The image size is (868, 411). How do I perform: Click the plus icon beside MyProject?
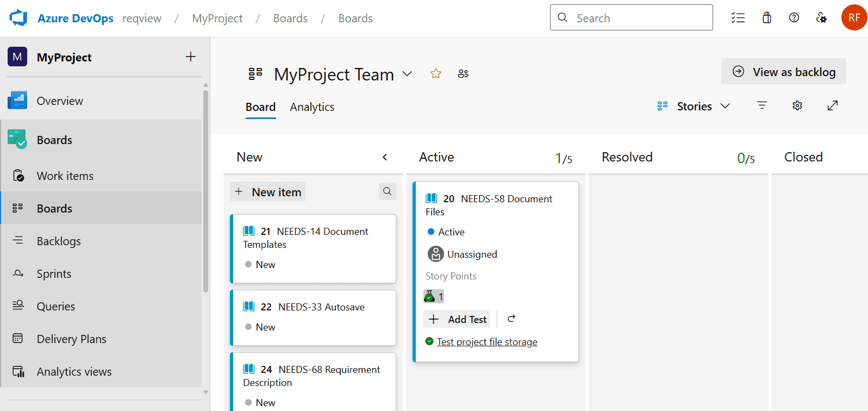point(190,57)
